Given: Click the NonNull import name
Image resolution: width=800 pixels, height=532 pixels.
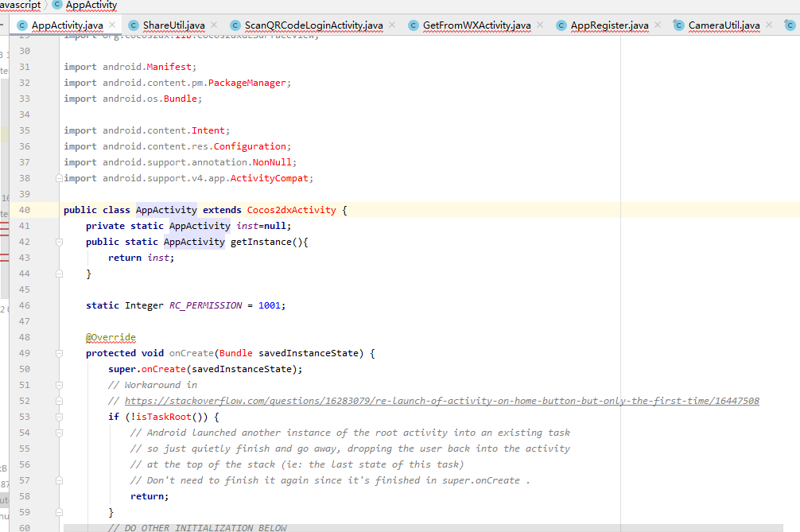Looking at the screenshot, I should 272,162.
